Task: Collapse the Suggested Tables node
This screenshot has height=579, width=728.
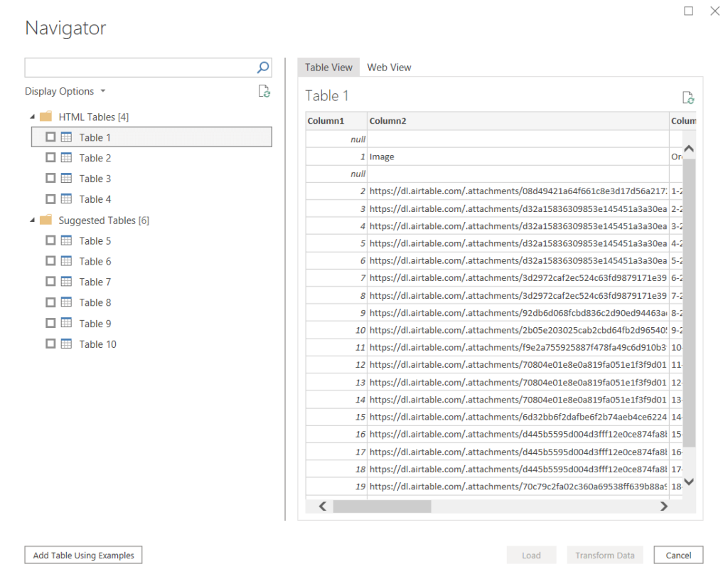Action: coord(31,221)
